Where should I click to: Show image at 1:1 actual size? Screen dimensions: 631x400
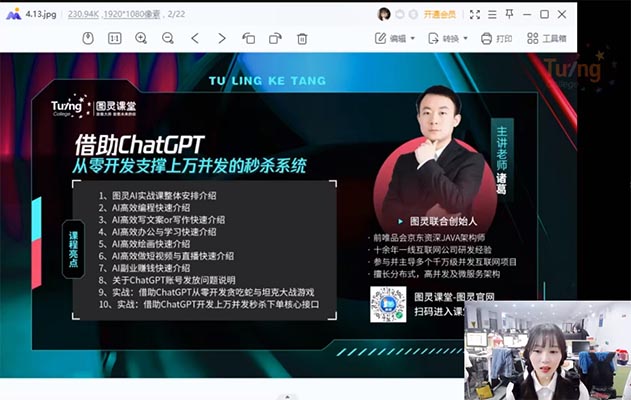click(x=115, y=39)
